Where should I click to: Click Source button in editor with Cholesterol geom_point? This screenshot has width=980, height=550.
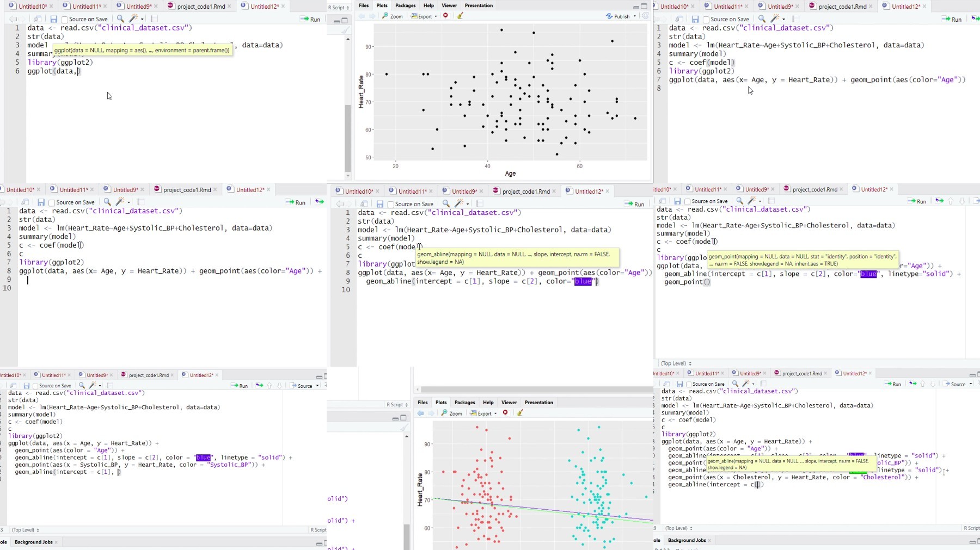[x=958, y=384]
